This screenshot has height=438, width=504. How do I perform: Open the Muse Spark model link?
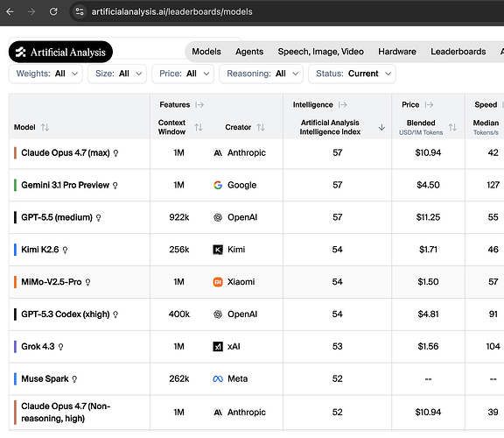click(x=45, y=378)
